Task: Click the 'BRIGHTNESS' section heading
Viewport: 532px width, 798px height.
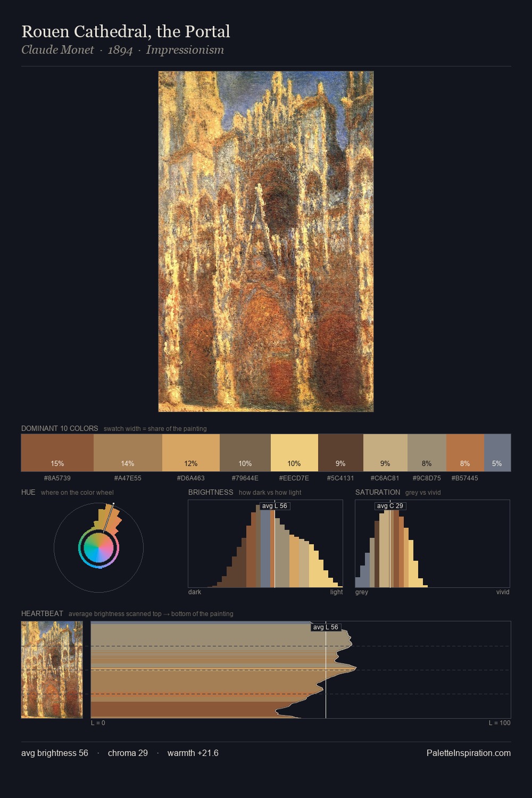Action: (x=211, y=492)
